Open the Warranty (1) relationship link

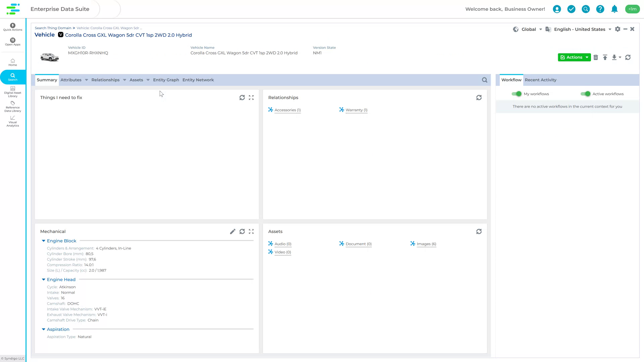click(356, 110)
